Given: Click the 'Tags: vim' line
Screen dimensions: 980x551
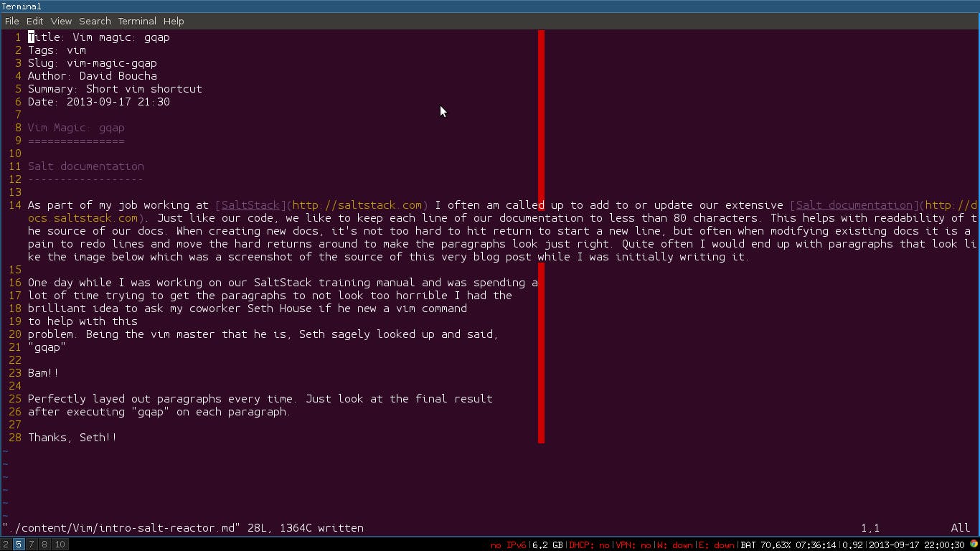Looking at the screenshot, I should pyautogui.click(x=57, y=50).
